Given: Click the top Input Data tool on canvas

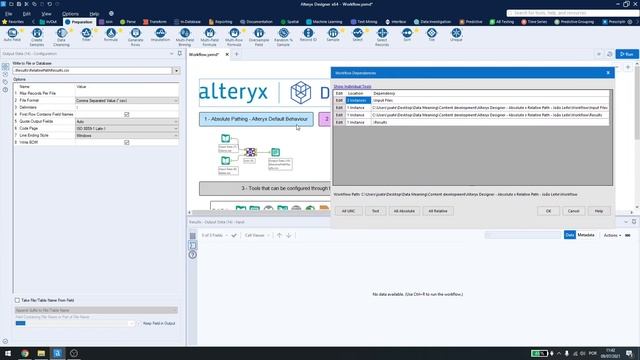Looking at the screenshot, I should (225, 138).
